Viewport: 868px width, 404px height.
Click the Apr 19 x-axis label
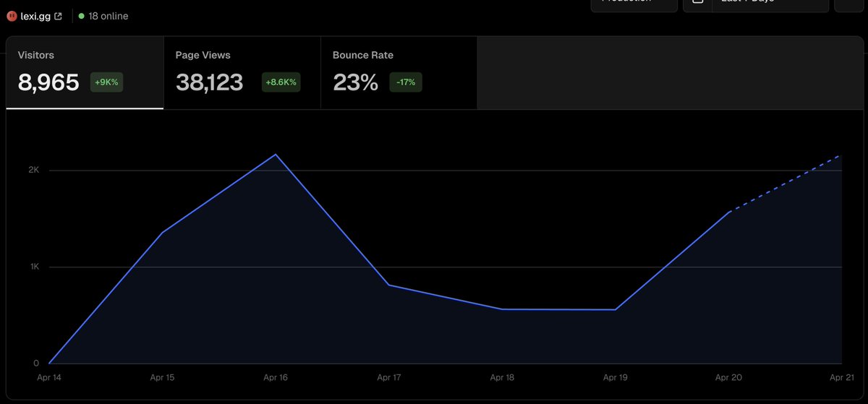click(616, 377)
